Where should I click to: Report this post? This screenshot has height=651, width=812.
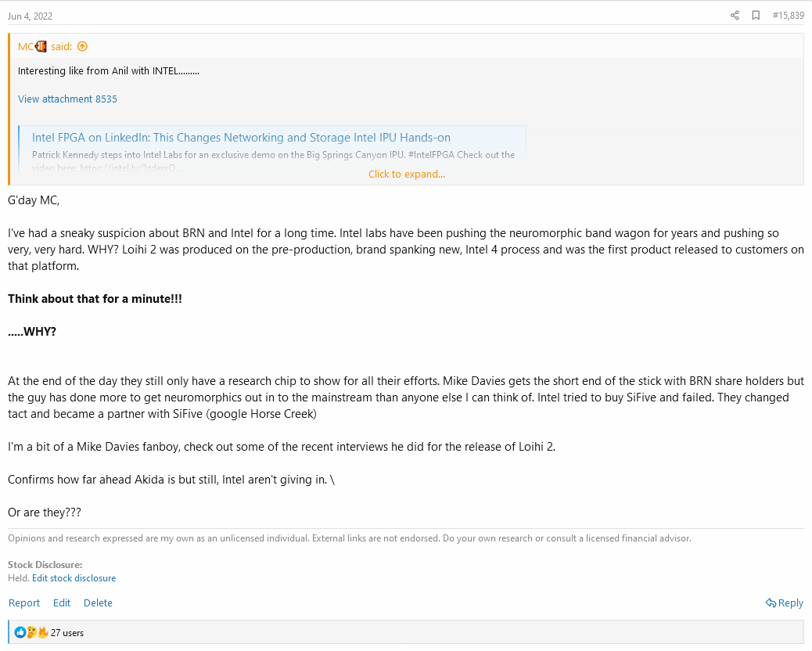coord(24,602)
